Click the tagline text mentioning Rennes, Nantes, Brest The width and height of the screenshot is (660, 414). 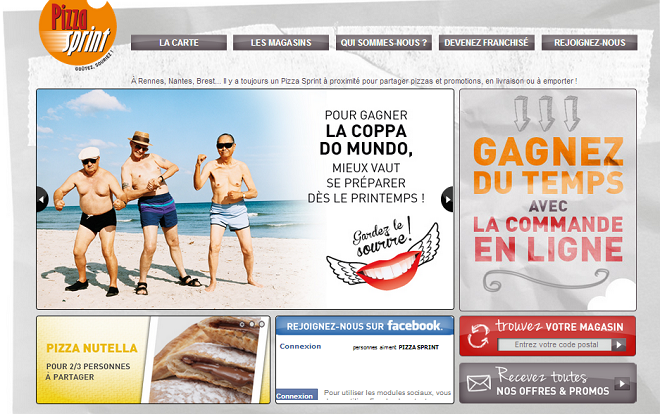click(x=354, y=81)
